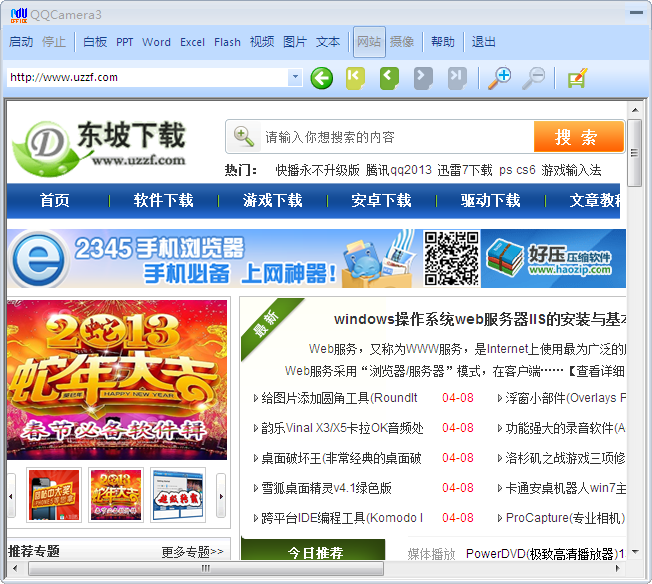Open hot link 腾讯qq2013
652x584 pixels.
[399, 170]
